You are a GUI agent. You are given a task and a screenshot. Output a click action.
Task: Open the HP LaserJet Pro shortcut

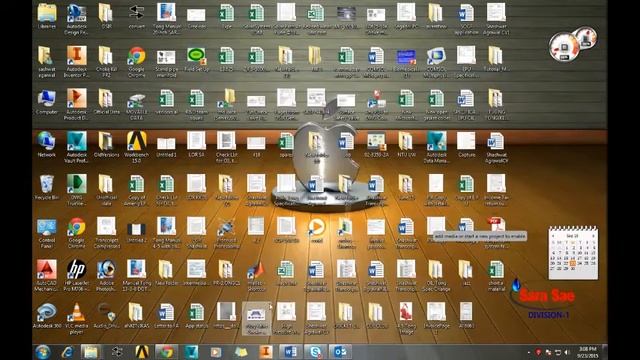pos(76,276)
